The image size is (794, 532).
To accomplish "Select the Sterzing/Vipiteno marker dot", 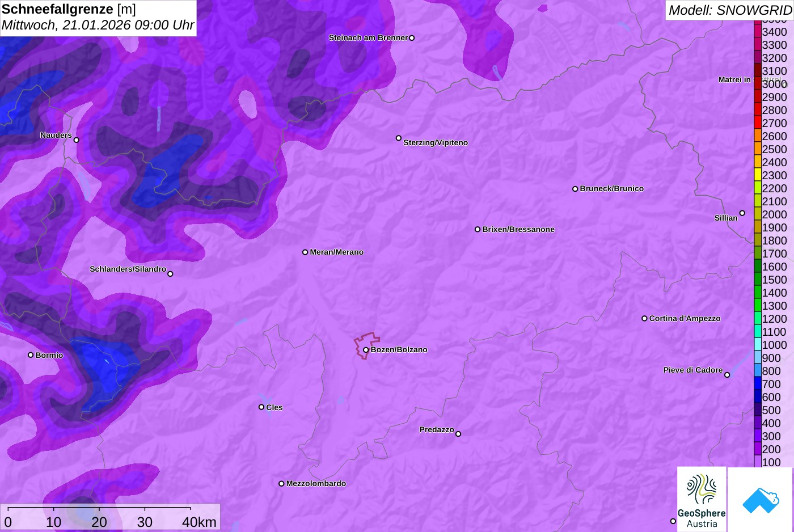I will [x=399, y=138].
